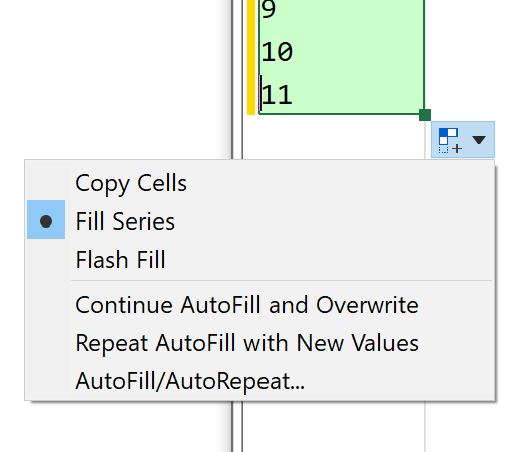The height and width of the screenshot is (452, 522).
Task: Open the AutoFill options dropdown arrow
Action: pyautogui.click(x=479, y=140)
